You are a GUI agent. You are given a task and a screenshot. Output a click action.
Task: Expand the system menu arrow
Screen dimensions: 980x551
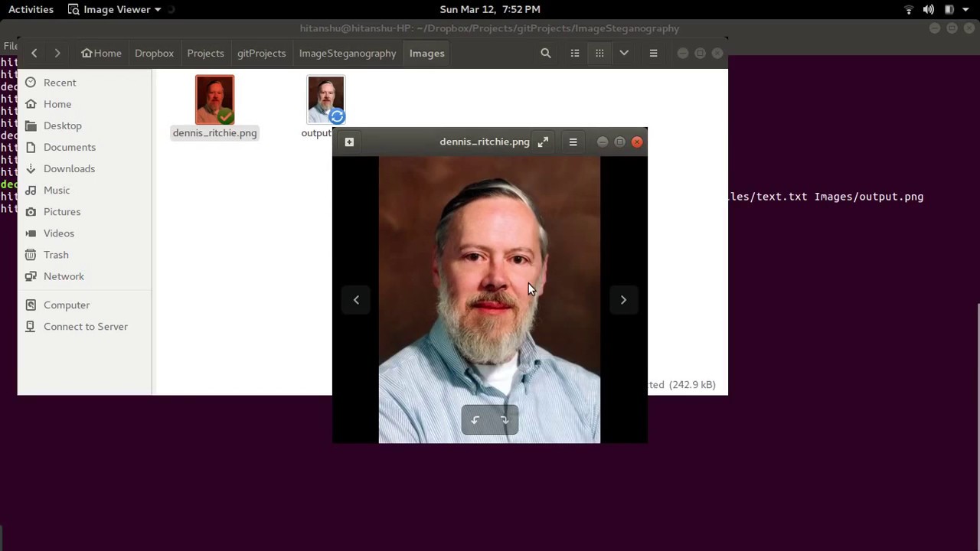pos(965,9)
